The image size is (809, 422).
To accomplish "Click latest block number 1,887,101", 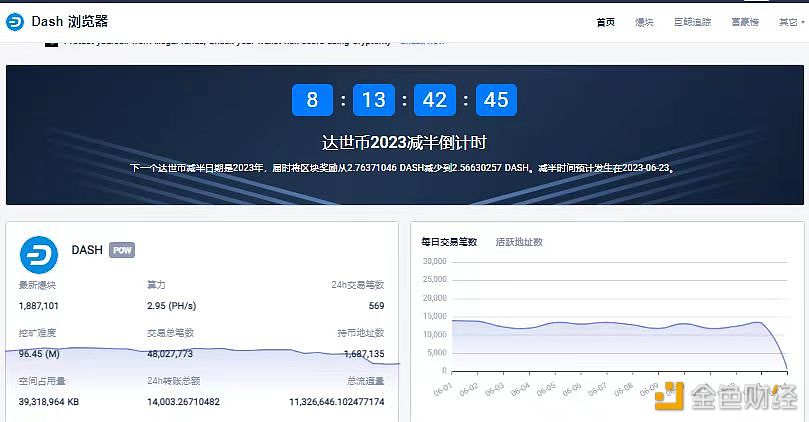I will 39,306.
